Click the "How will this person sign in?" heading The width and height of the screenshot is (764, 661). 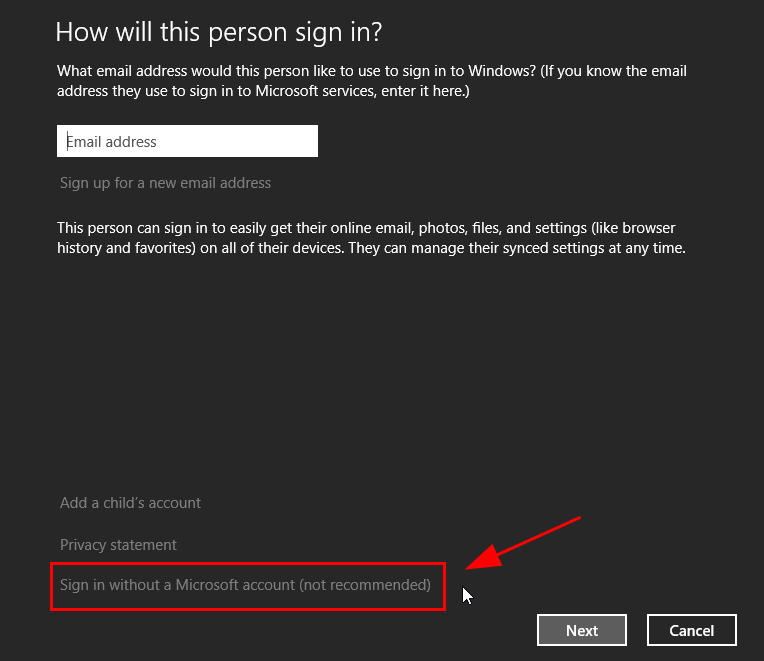(219, 32)
